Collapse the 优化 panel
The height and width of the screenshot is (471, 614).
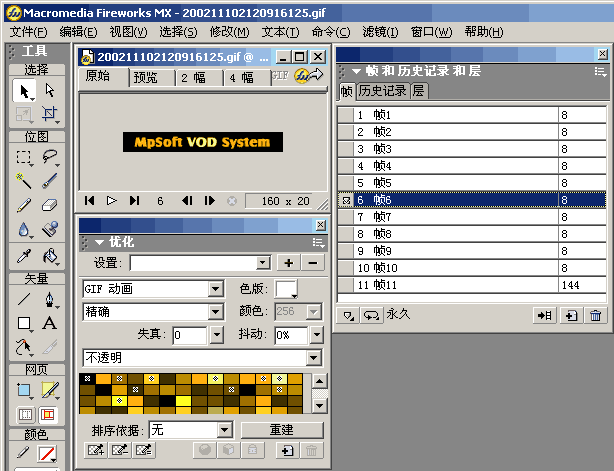99,243
